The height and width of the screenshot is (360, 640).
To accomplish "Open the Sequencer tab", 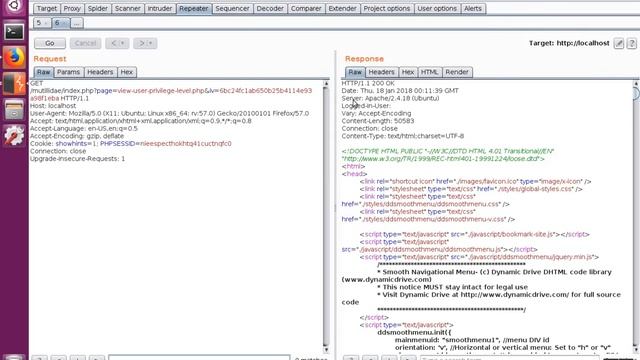I will (x=232, y=9).
